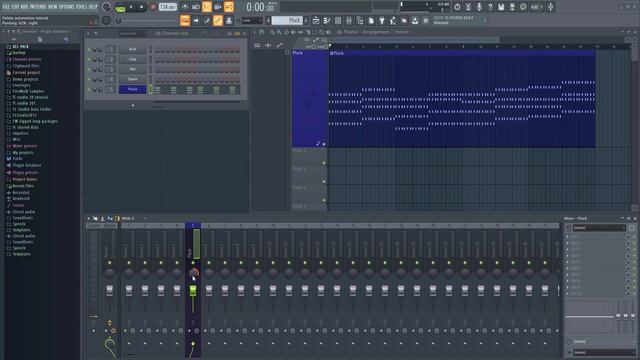Toggle the orange countdown-before-recording icon

click(207, 7)
